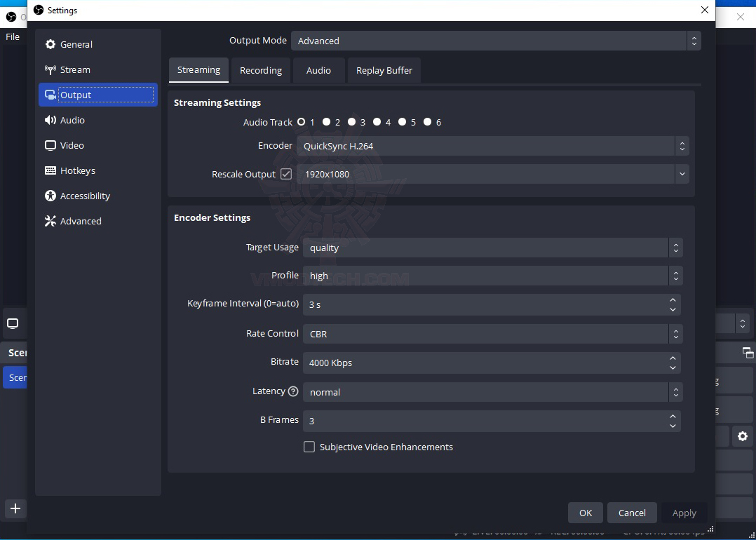The width and height of the screenshot is (756, 540).
Task: Increase the Keyframe Interval value
Action: 673,300
